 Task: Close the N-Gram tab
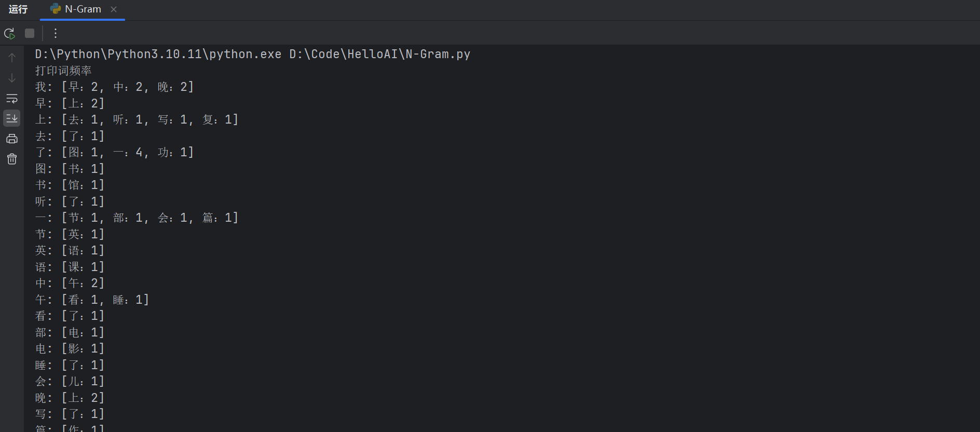click(114, 9)
